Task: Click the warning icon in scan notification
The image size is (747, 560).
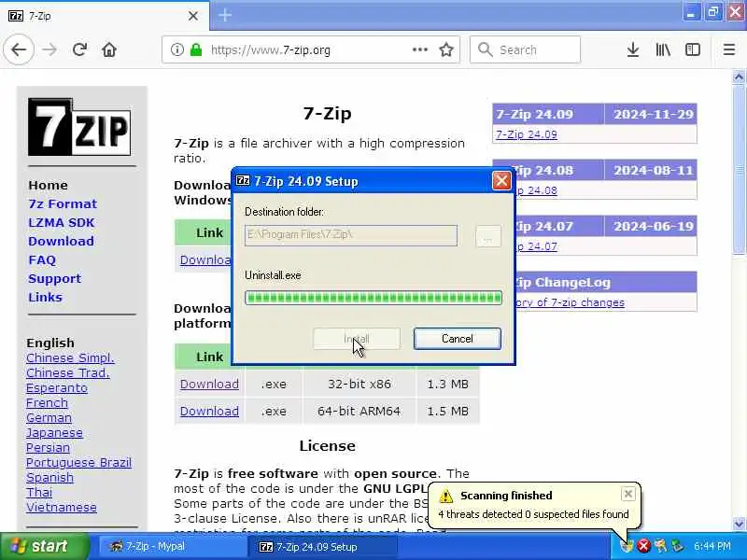Action: 446,496
